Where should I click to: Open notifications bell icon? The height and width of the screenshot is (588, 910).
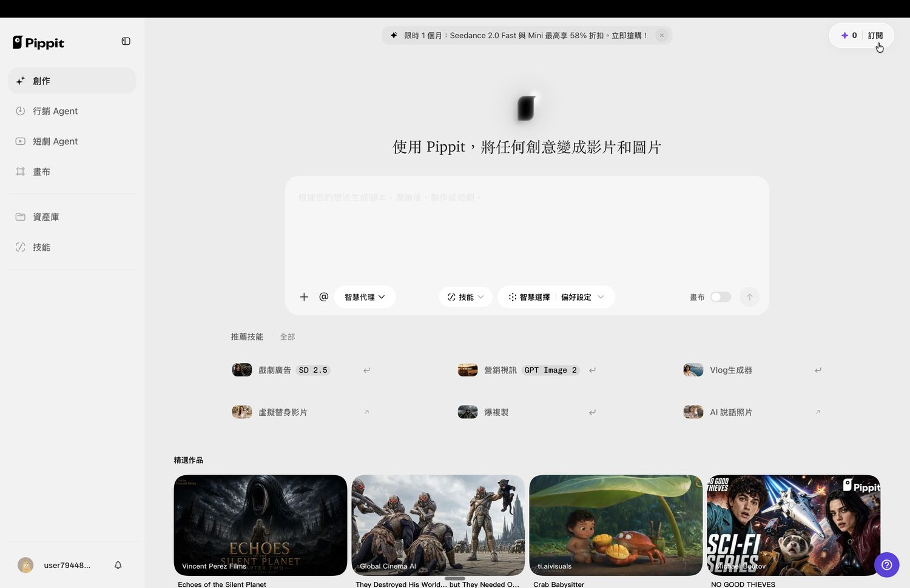[118, 565]
